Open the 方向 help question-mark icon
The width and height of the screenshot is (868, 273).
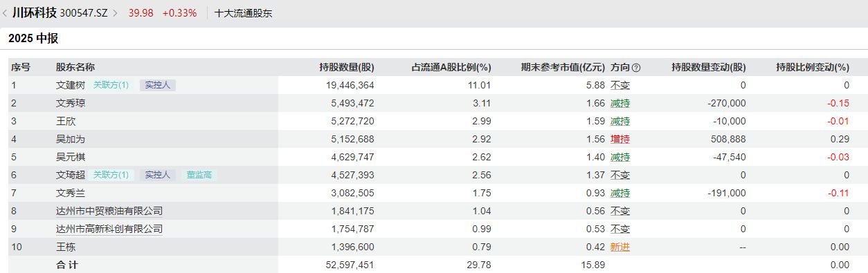coord(636,68)
